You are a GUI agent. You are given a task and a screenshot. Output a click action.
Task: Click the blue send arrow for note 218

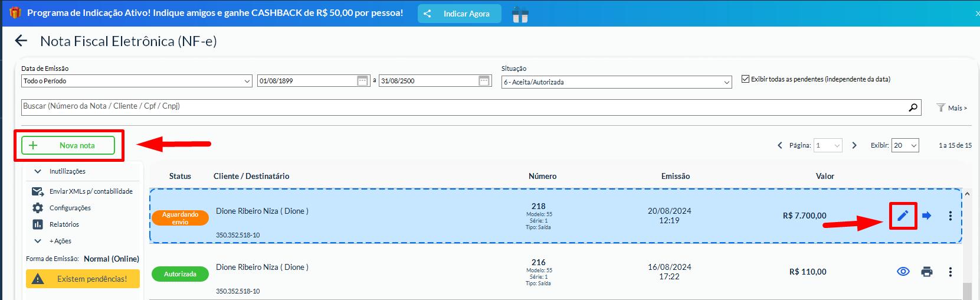point(927,216)
